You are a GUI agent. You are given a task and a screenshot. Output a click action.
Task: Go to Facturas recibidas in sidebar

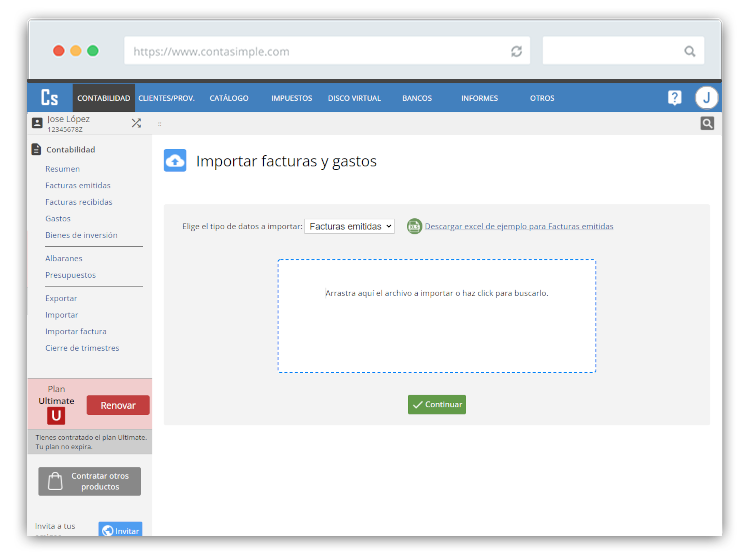point(78,202)
